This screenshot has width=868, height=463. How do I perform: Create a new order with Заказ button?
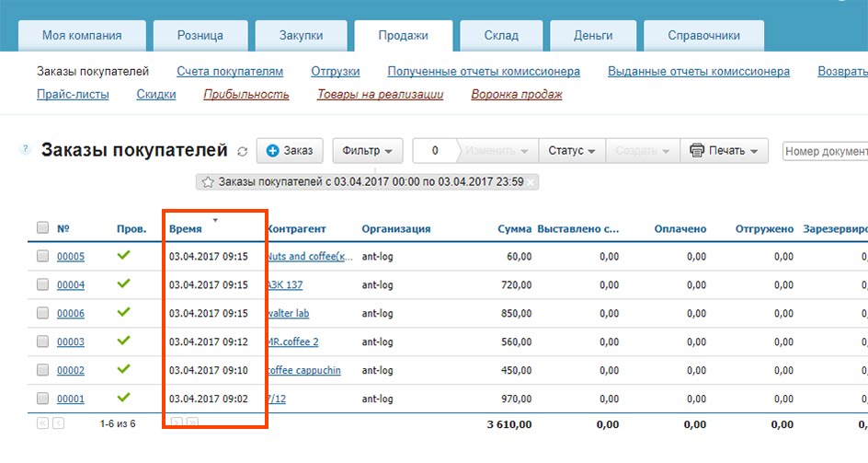290,151
